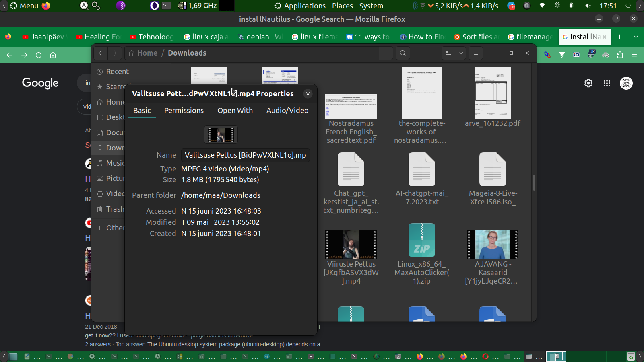
Task: Open the path bar three-dot menu
Action: [x=386, y=53]
